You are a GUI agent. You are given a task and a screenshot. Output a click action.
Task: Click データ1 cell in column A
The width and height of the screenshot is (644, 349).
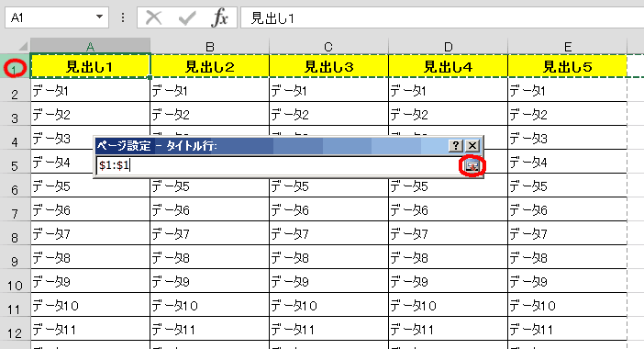(90, 90)
